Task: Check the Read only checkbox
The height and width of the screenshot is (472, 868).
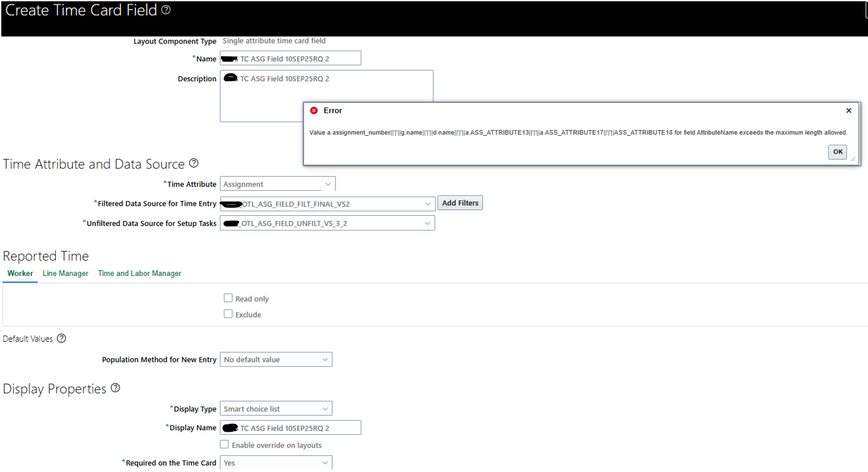Action: click(x=228, y=298)
